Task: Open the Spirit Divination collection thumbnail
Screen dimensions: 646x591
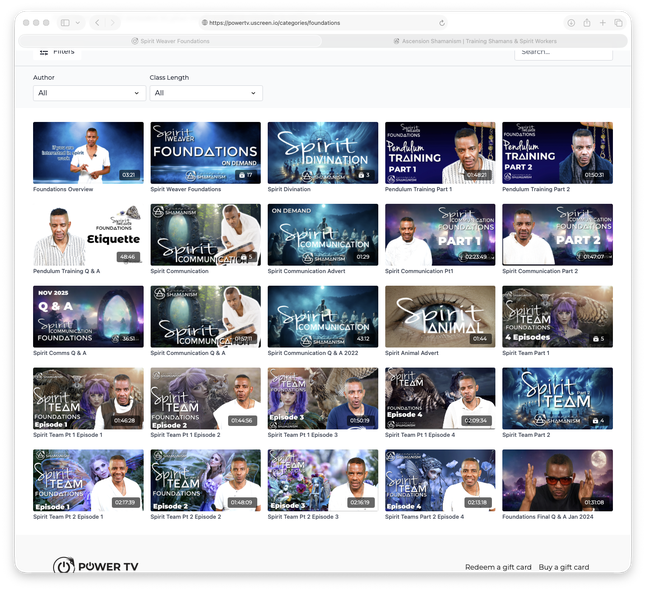Action: [323, 153]
